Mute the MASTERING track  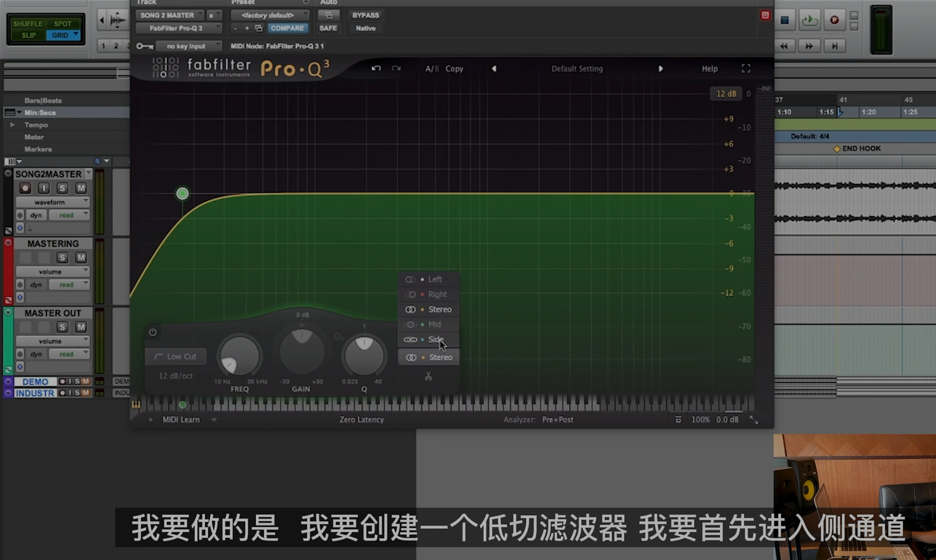[81, 257]
